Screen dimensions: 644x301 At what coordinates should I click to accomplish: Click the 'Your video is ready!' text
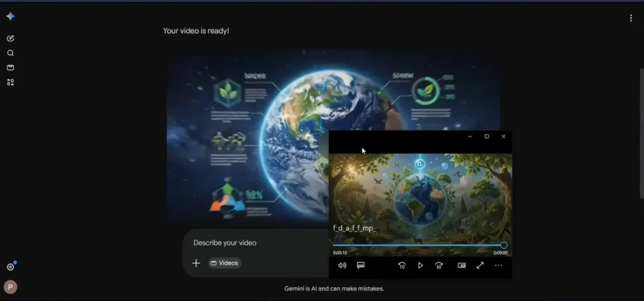[x=196, y=31]
